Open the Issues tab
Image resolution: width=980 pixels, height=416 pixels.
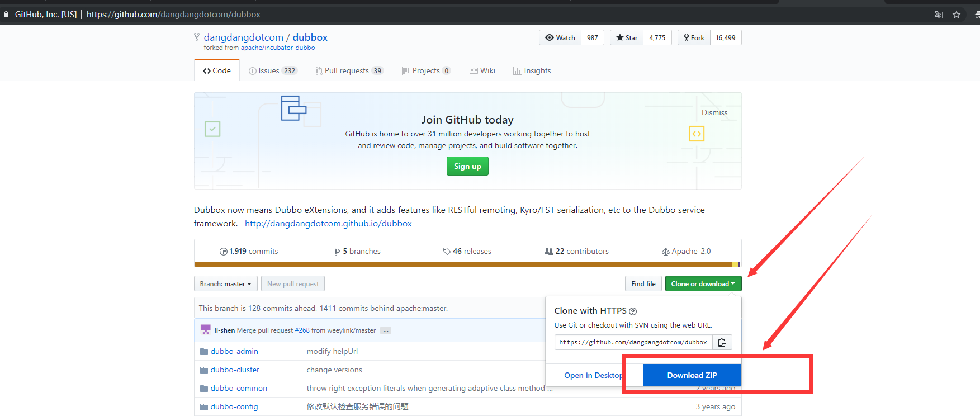pos(273,70)
